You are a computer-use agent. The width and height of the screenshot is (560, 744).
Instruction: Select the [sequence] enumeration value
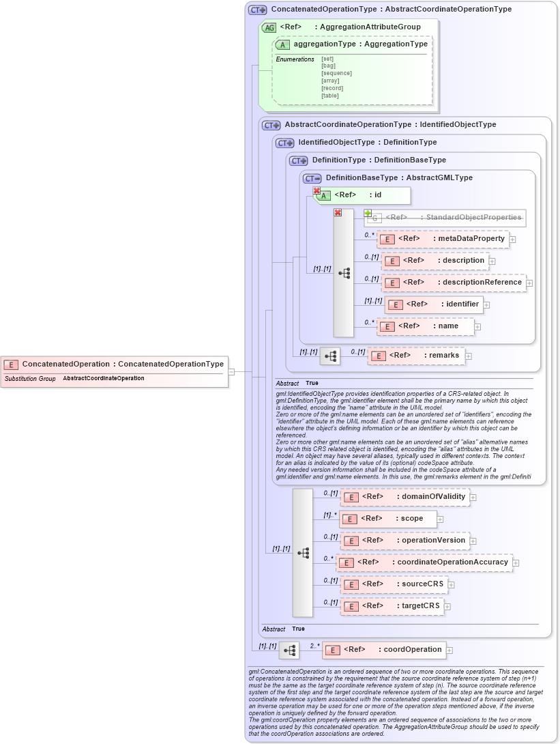coord(337,74)
